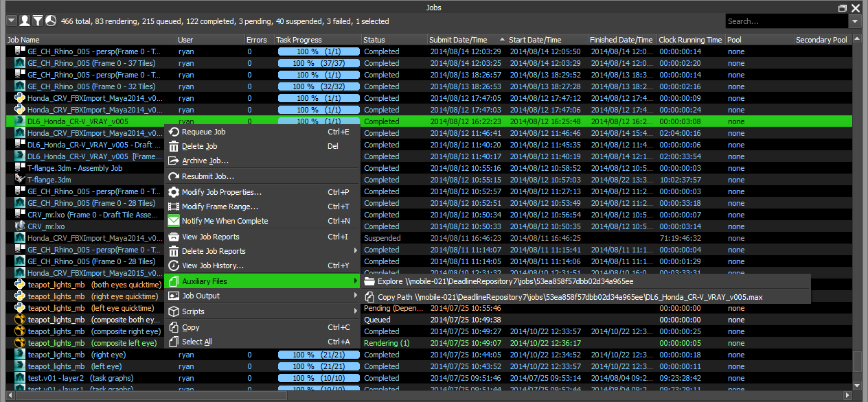The width and height of the screenshot is (868, 402).
Task: Choose Delete Job from context menu
Action: (262, 146)
